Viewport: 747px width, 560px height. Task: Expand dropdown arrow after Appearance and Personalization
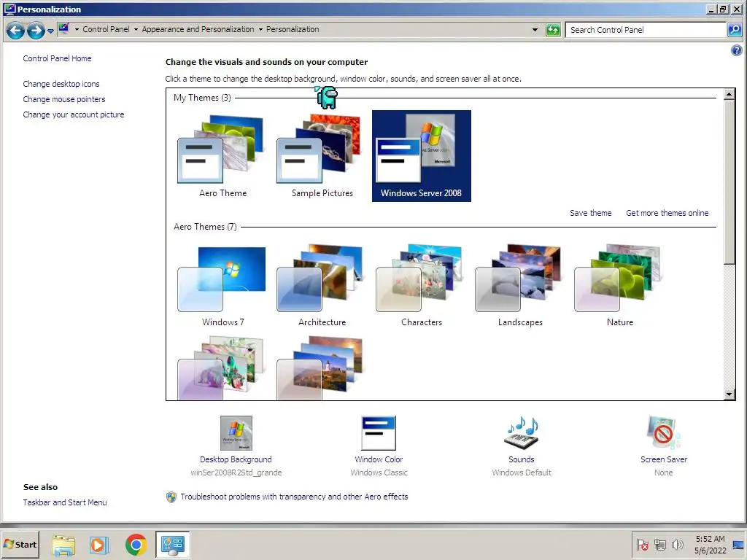(x=260, y=29)
